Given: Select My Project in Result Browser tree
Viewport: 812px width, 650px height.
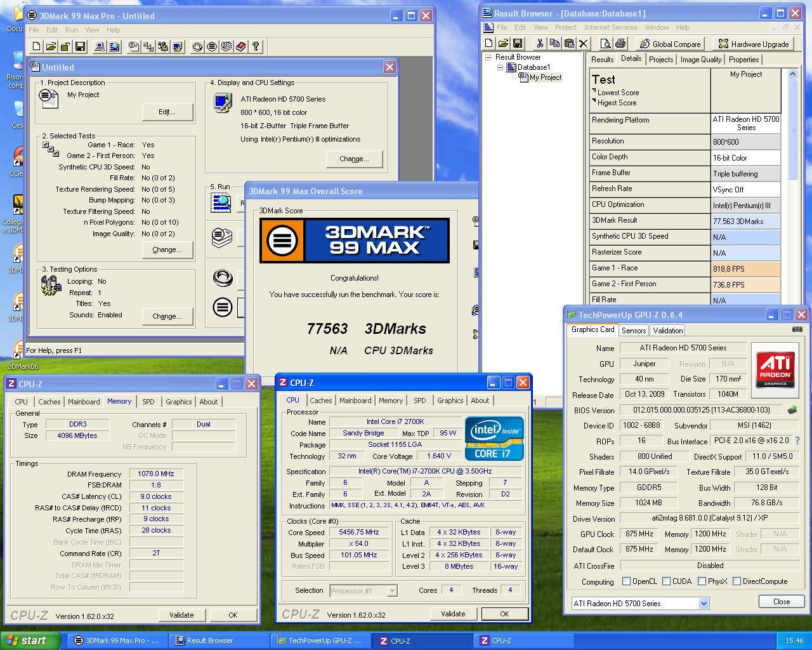Looking at the screenshot, I should coord(546,77).
